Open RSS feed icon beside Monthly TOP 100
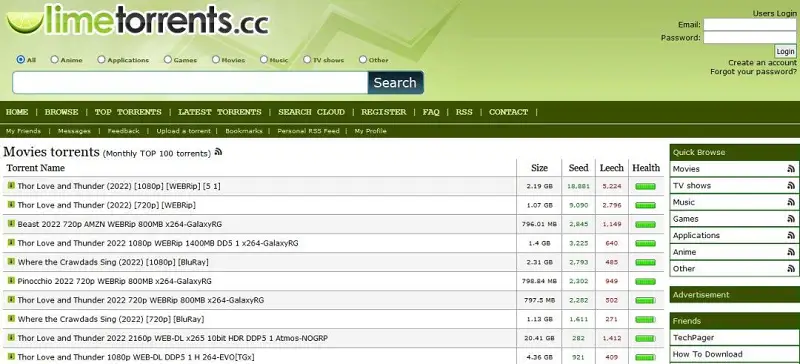Viewport: 800px width, 364px height. pyautogui.click(x=218, y=152)
